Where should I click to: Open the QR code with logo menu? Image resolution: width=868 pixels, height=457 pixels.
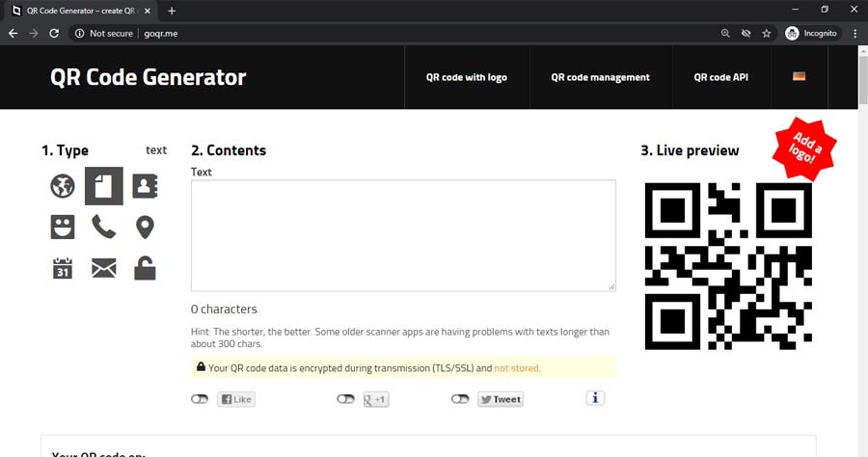click(466, 77)
